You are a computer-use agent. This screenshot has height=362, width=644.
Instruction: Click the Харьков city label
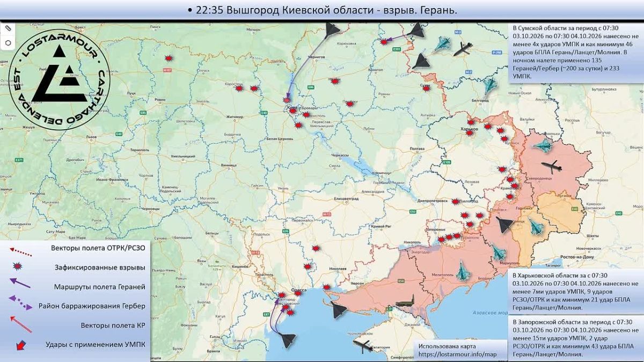pos(469,129)
